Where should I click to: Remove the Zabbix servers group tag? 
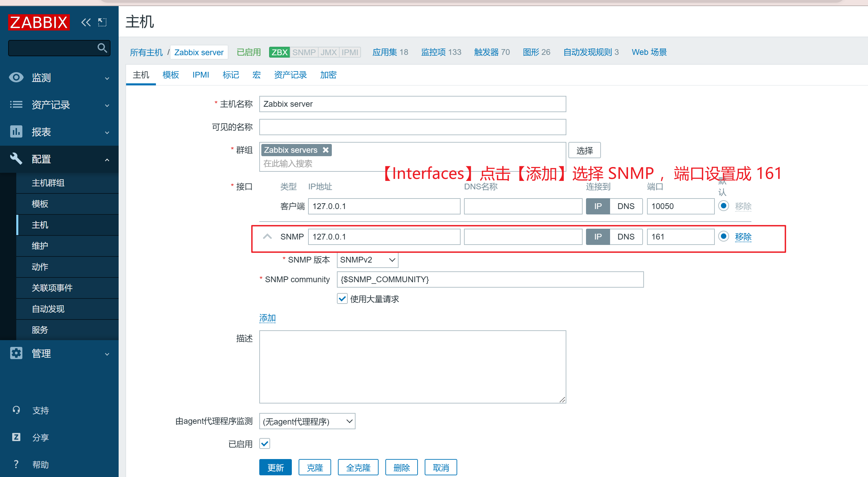point(325,150)
